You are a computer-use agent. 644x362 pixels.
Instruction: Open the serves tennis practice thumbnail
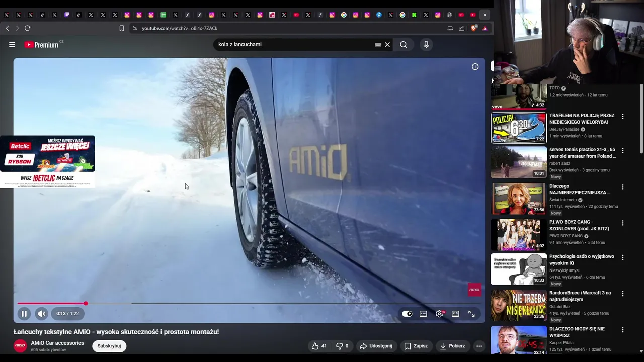[519, 162]
